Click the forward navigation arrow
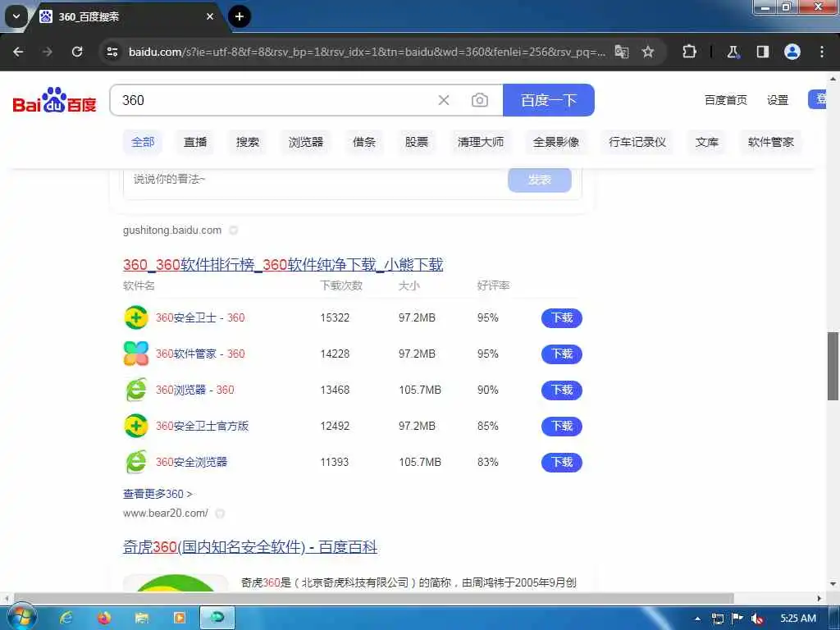The width and height of the screenshot is (840, 630). 48,52
